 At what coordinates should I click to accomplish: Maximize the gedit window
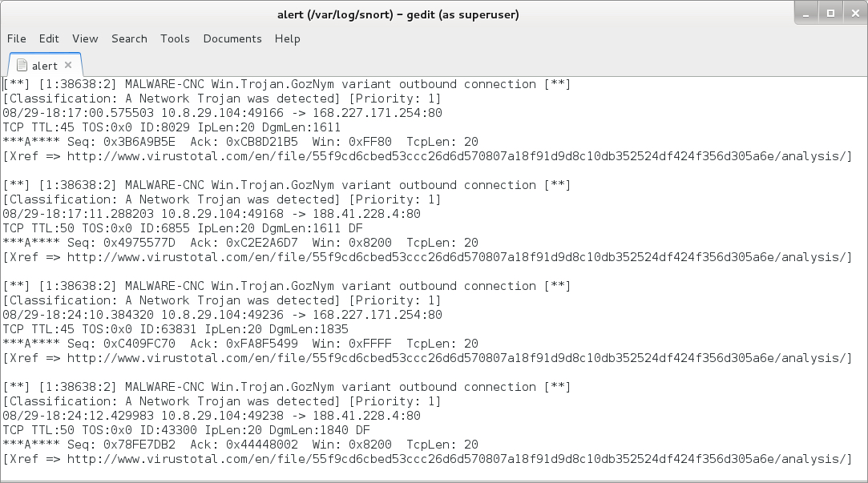tap(830, 13)
